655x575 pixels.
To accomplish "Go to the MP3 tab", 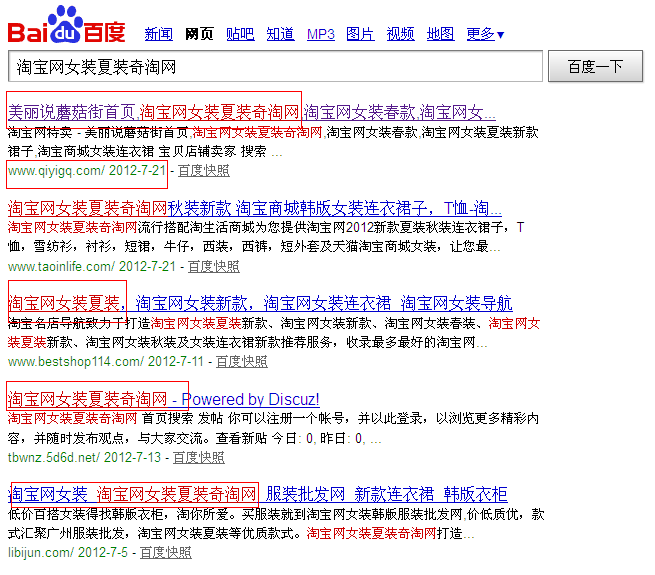I will pyautogui.click(x=320, y=34).
